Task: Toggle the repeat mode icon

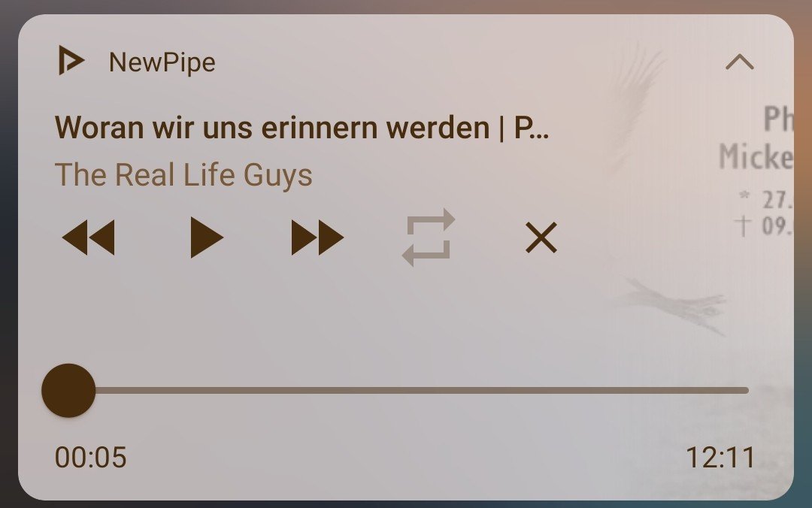Action: click(x=429, y=237)
